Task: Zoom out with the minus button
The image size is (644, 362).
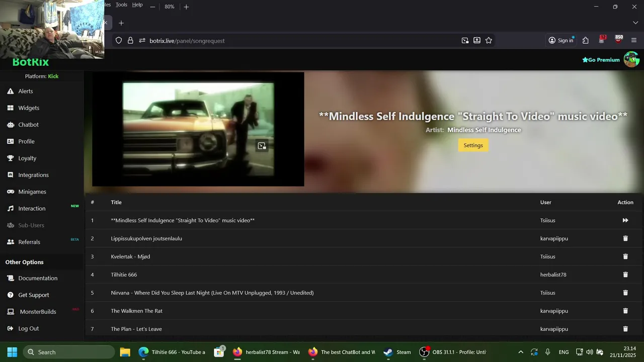Action: click(152, 7)
